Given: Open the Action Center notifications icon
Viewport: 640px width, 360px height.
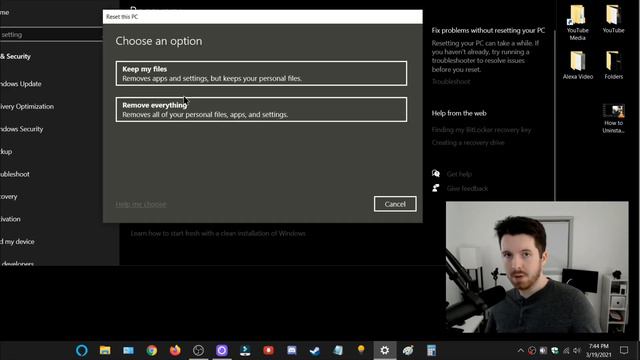Looking at the screenshot, I should pyautogui.click(x=624, y=350).
